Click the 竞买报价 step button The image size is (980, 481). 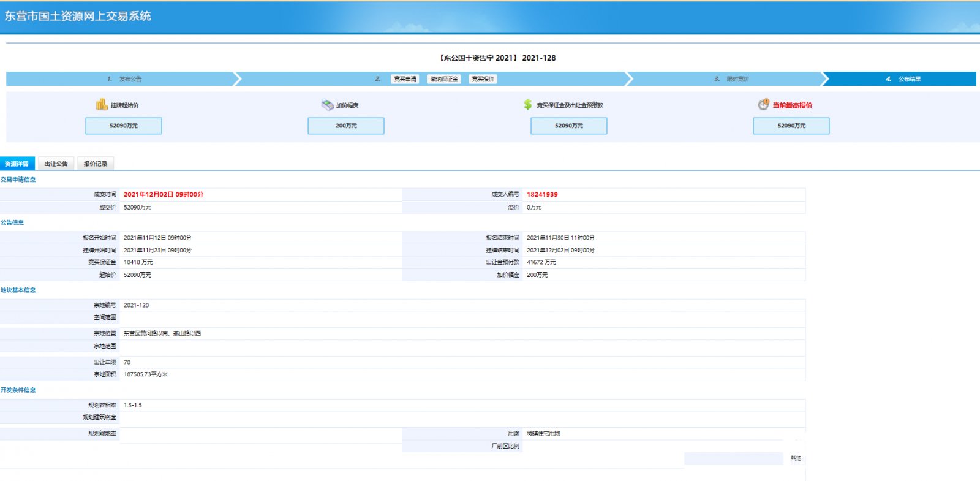tap(483, 79)
